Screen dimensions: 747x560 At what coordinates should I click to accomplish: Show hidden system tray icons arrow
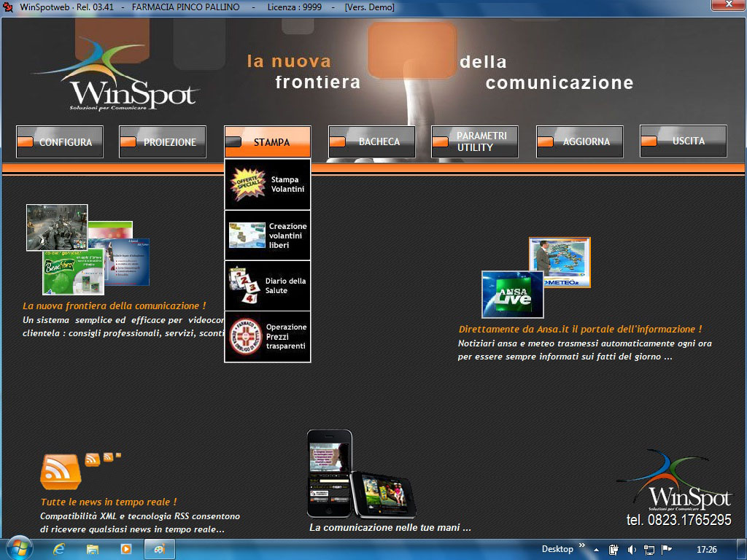tap(596, 550)
